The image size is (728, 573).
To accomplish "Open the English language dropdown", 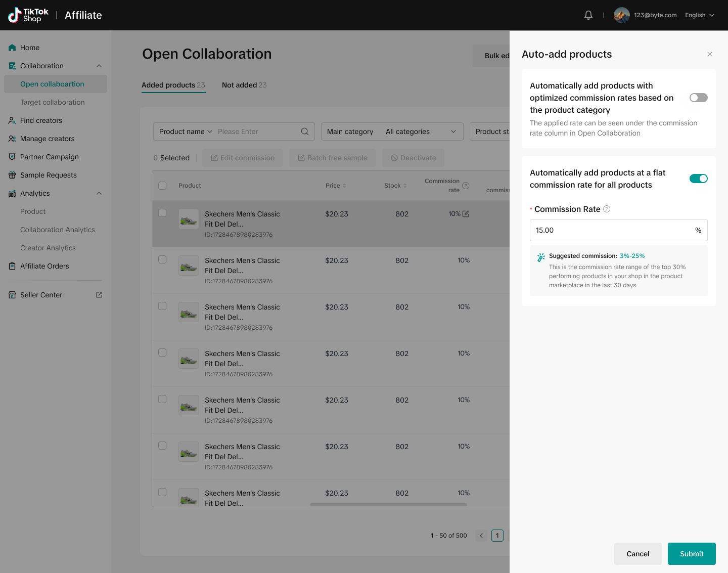I will click(700, 15).
